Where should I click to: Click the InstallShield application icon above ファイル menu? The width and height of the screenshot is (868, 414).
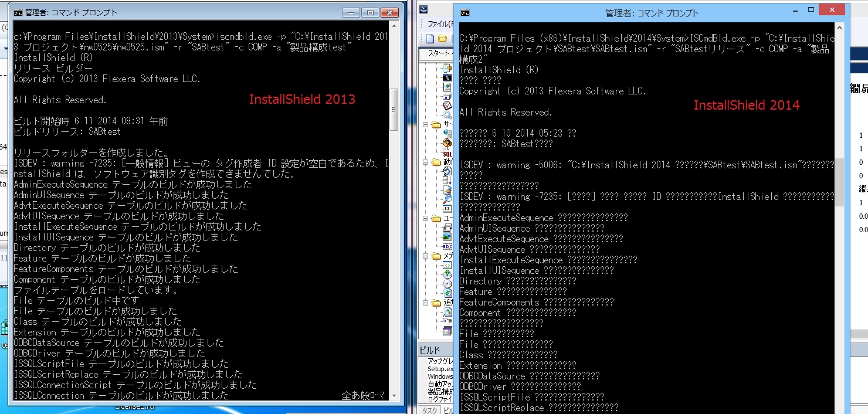click(x=423, y=9)
